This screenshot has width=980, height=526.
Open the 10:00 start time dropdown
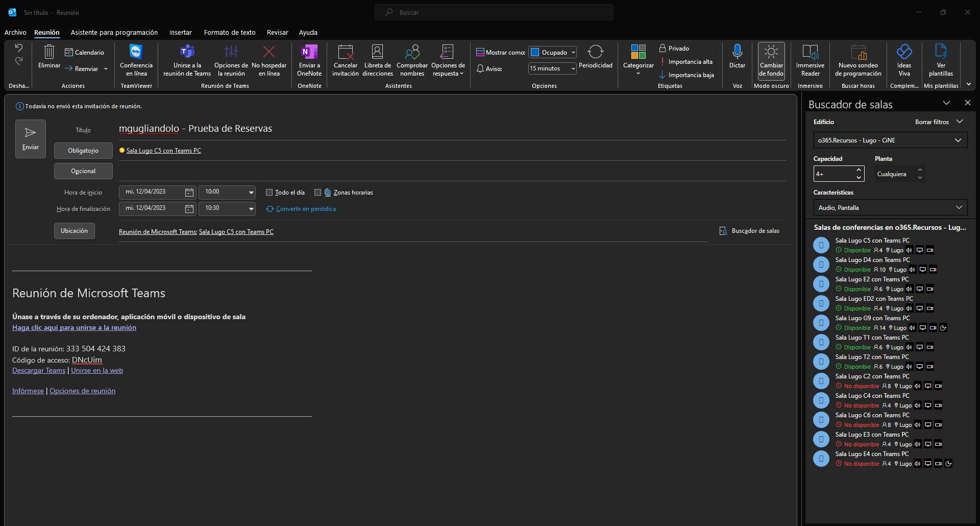click(251, 193)
